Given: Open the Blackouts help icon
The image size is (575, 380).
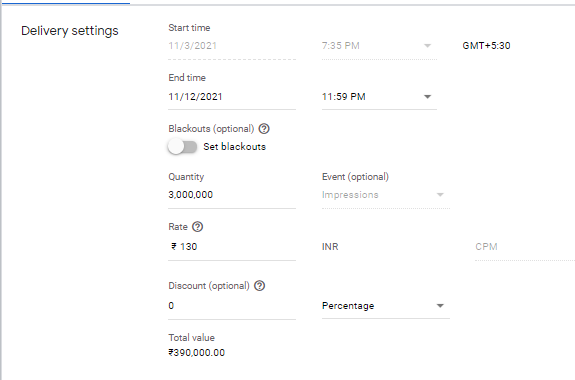Looking at the screenshot, I should click(264, 129).
